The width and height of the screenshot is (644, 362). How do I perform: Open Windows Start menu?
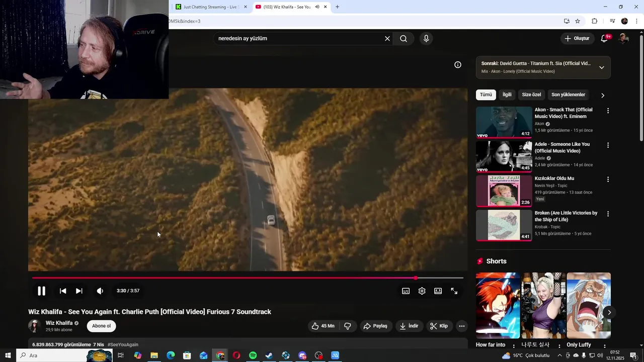8,355
